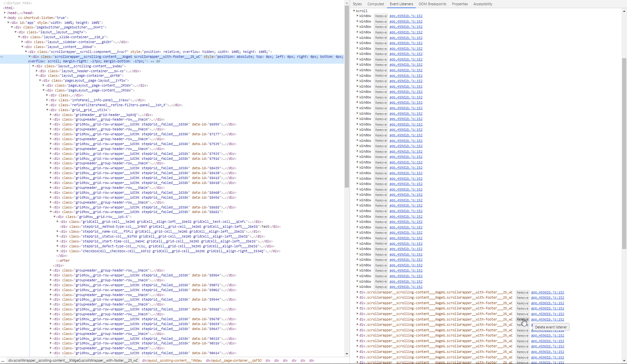Select grid row data-id 90316
Image resolution: width=627 pixels, height=364 pixels.
coord(145,343)
